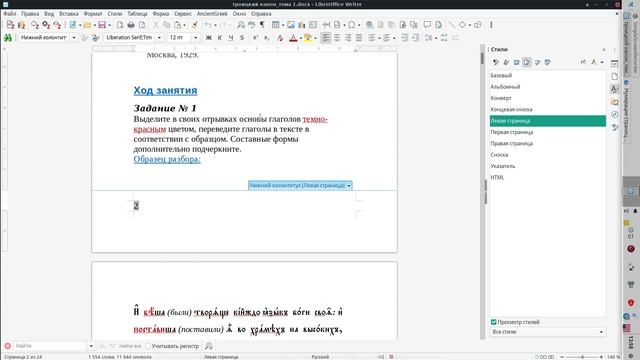Click the Print icon in toolbar
This screenshot has width=640, height=360.
tap(131, 25)
